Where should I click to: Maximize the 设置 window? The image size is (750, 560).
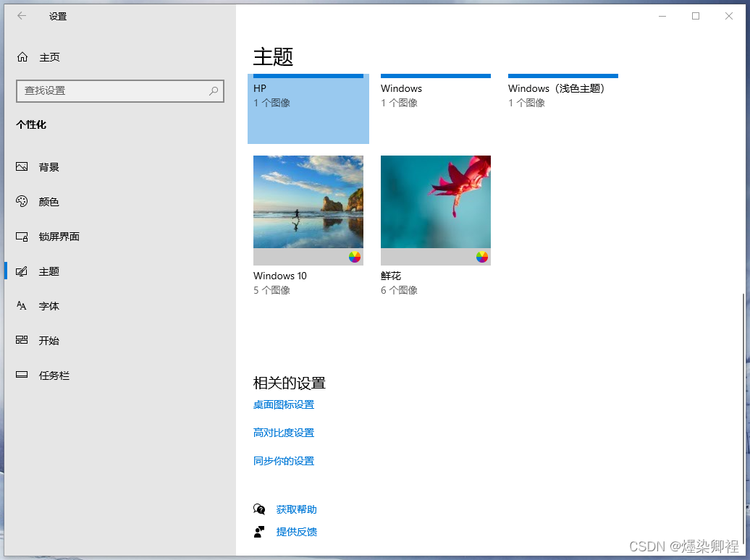(x=696, y=16)
